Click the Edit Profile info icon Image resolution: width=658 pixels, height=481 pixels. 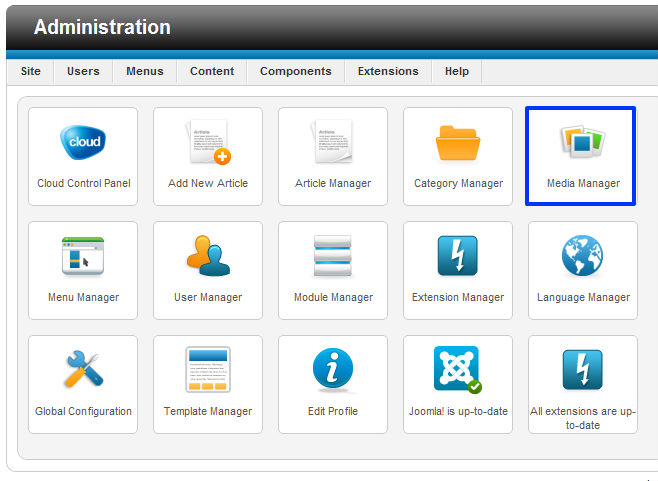[x=333, y=369]
